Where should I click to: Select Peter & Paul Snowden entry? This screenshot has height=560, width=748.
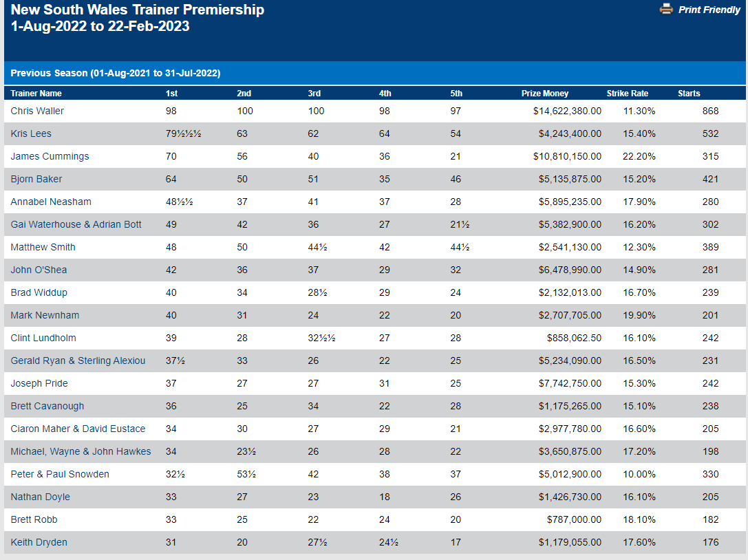tap(60, 474)
